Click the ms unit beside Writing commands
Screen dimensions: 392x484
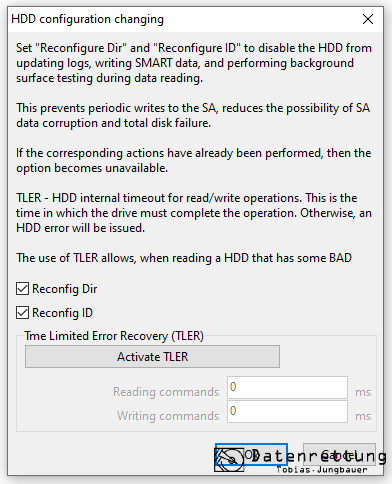(363, 416)
